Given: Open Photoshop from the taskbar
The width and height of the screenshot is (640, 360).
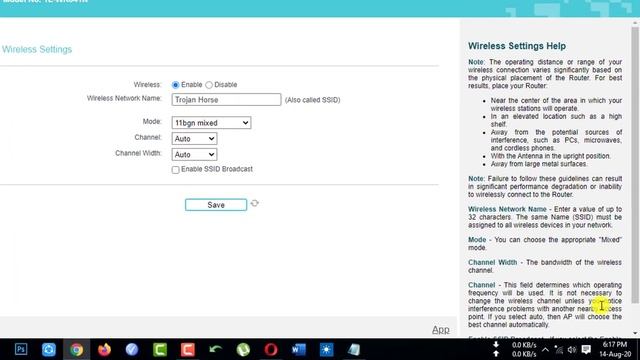Looking at the screenshot, I should [x=21, y=349].
